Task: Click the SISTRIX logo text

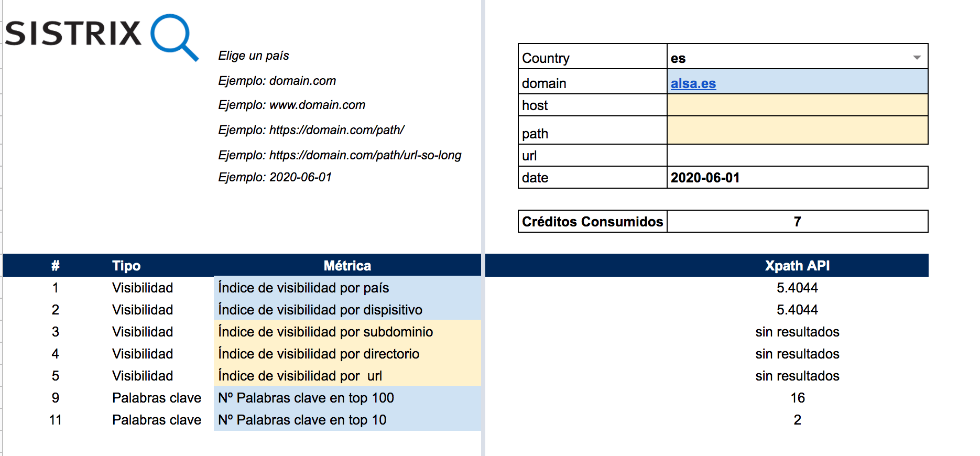Action: pyautogui.click(x=73, y=34)
